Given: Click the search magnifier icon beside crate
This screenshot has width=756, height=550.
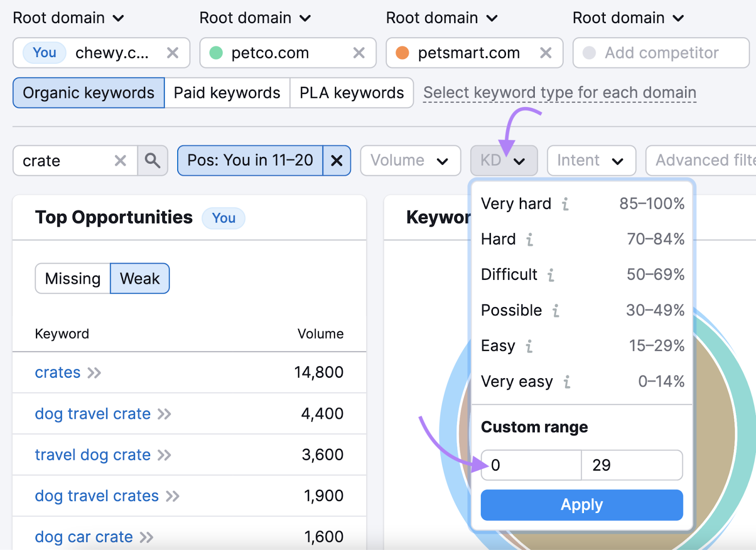Looking at the screenshot, I should (x=152, y=161).
